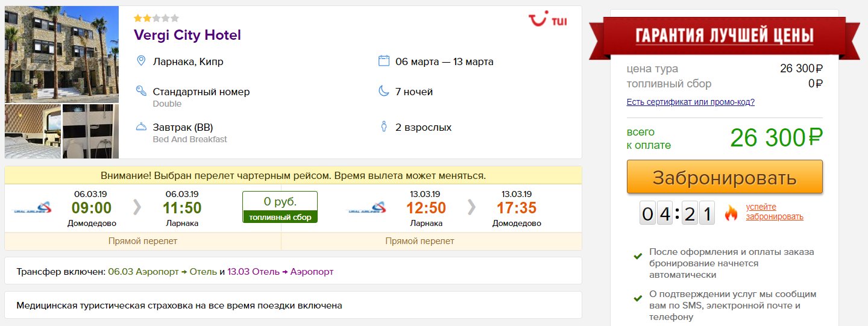Click the calendar icon next to dates
Image resolution: width=868 pixels, height=326 pixels.
[x=383, y=61]
